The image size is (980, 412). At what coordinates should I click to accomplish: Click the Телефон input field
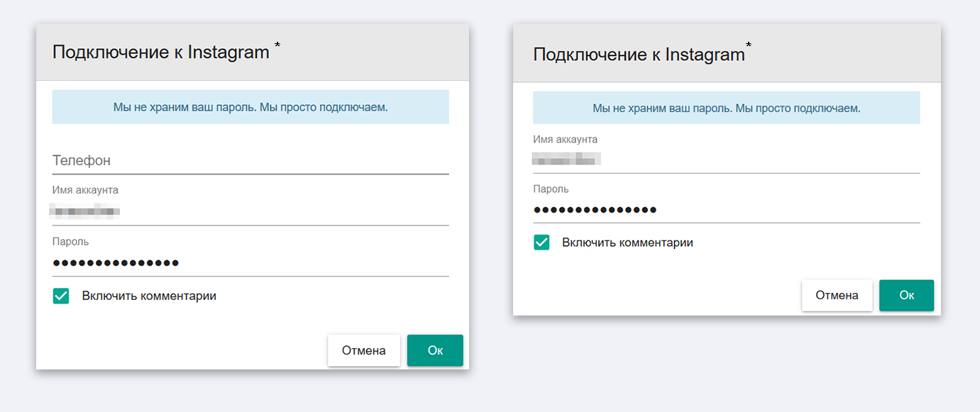(250, 161)
